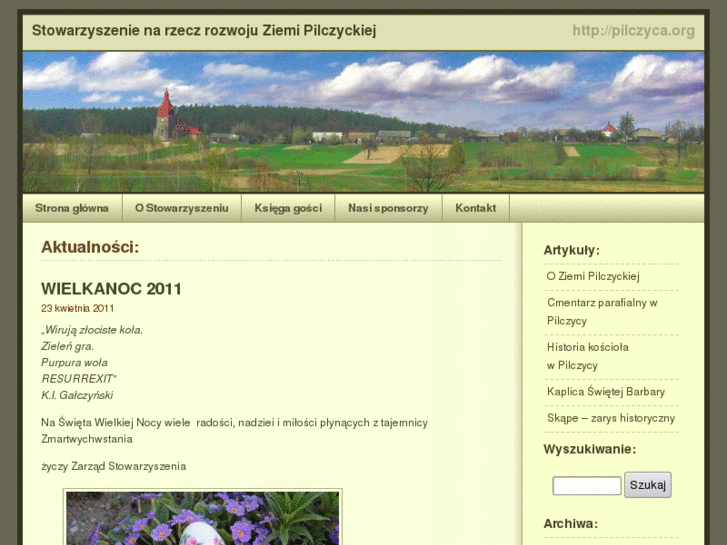
Task: Click the search text field under Wyszukiwanie
Action: point(587,486)
